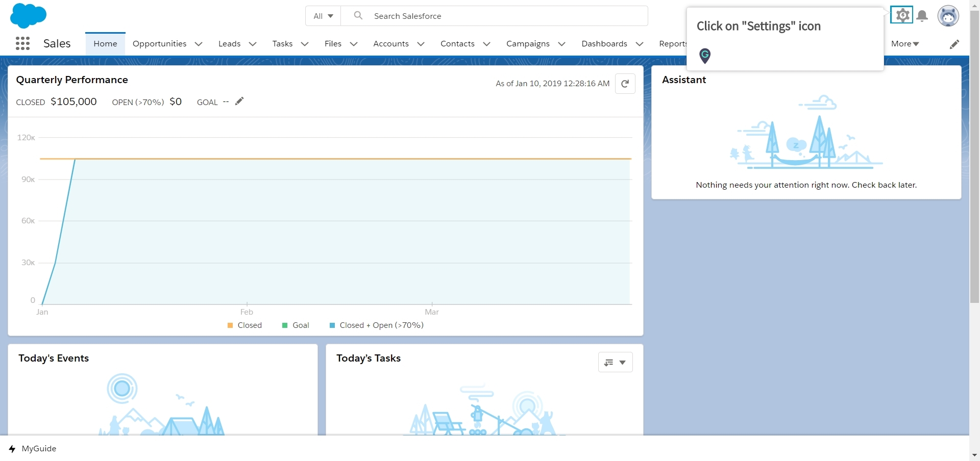Screen dimensions: 980x461
Task: Edit the Goal with pencil icon
Action: 239,101
